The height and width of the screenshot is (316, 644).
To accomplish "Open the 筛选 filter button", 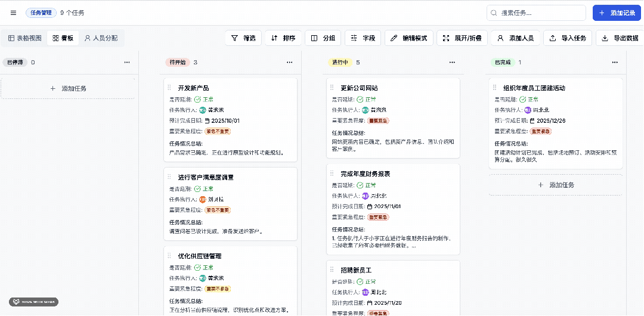I will click(243, 38).
